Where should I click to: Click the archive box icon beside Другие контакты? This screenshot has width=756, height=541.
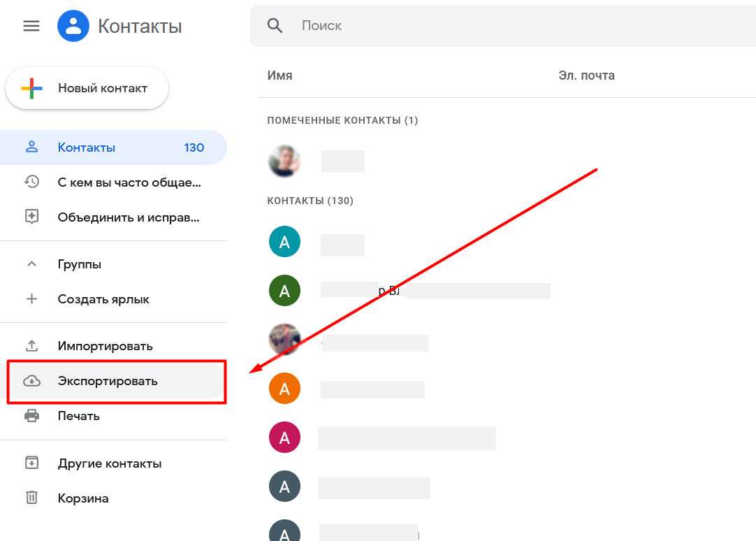pos(32,463)
